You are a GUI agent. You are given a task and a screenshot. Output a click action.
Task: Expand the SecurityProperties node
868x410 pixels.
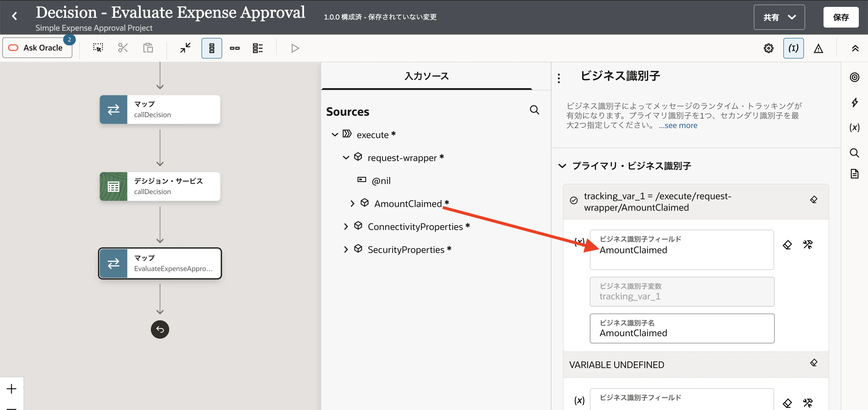pos(346,250)
